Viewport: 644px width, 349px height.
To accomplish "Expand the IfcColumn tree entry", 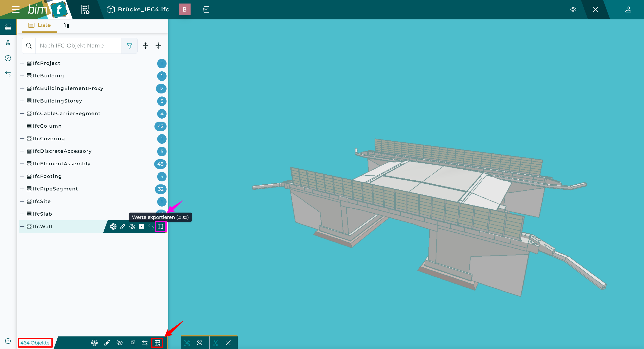I will click(x=22, y=126).
